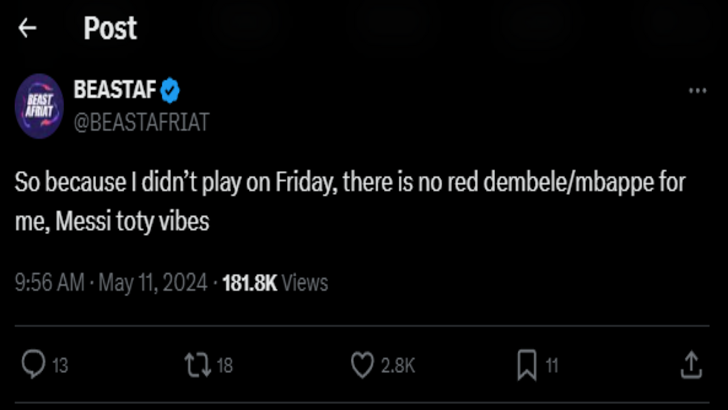Click the tweet text about red dembele/mbappe
This screenshot has height=410, width=728.
pos(363,201)
